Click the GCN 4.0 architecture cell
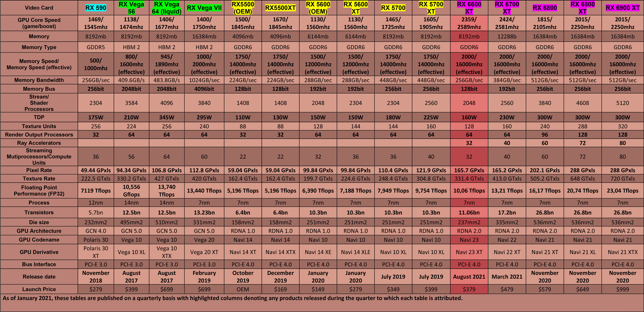The width and height of the screenshot is (644, 312). [96, 231]
